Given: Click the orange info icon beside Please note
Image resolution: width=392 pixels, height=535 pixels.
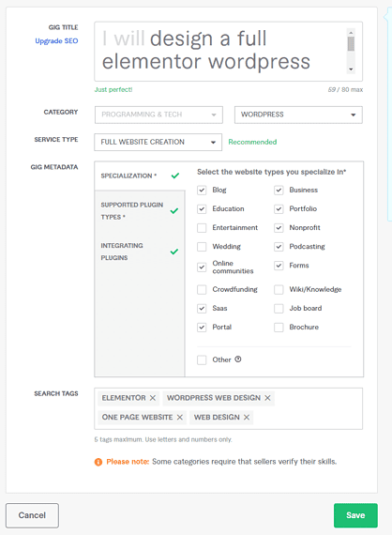Looking at the screenshot, I should click(98, 462).
